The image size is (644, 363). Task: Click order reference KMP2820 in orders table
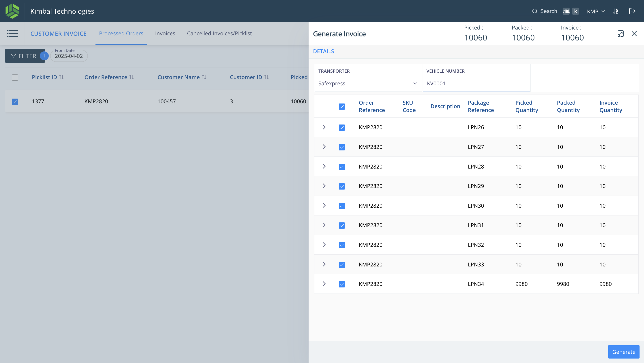pos(96,101)
